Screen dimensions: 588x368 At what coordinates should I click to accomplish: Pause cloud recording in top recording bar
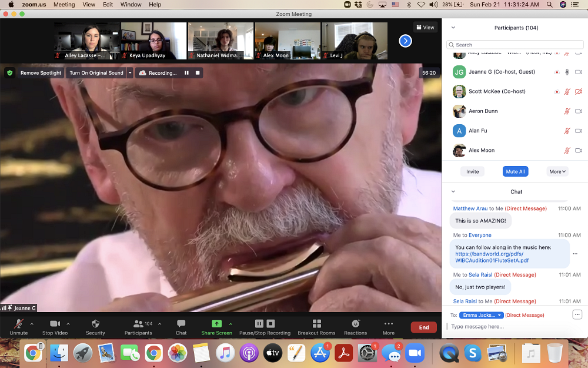(x=186, y=73)
